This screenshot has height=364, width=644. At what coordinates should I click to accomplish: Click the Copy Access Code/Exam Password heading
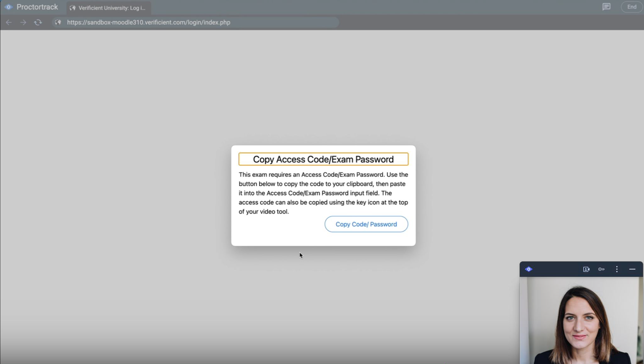point(323,159)
